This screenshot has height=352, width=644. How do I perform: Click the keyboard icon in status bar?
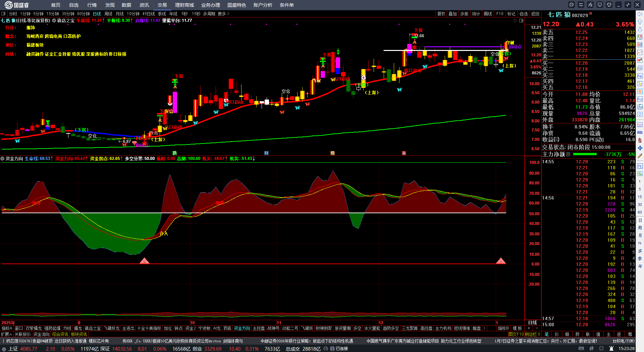[581, 349]
